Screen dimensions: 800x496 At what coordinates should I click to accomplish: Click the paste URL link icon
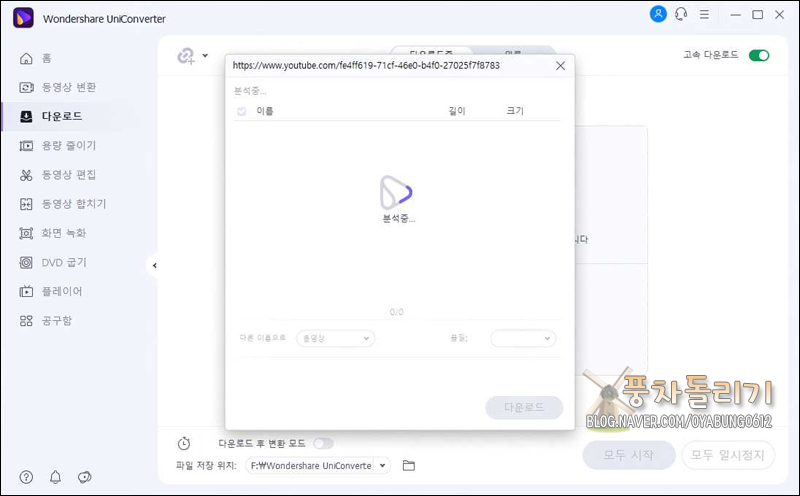186,56
